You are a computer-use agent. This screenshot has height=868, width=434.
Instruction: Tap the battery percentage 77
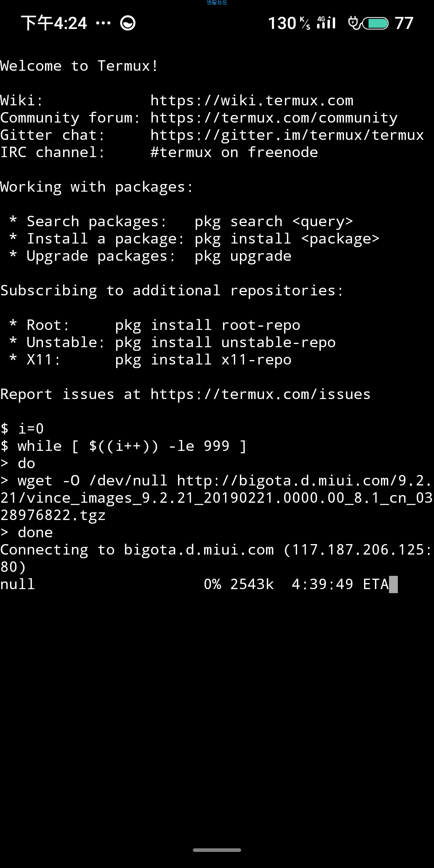[404, 23]
